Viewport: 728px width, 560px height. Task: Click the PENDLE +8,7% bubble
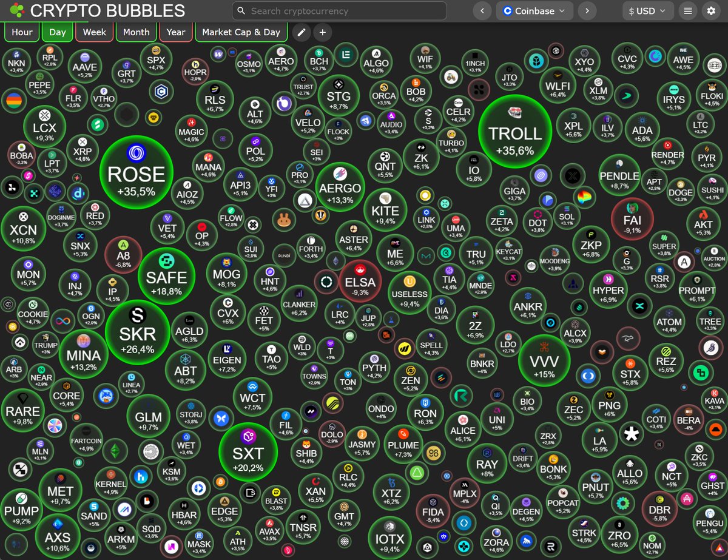tap(619, 174)
